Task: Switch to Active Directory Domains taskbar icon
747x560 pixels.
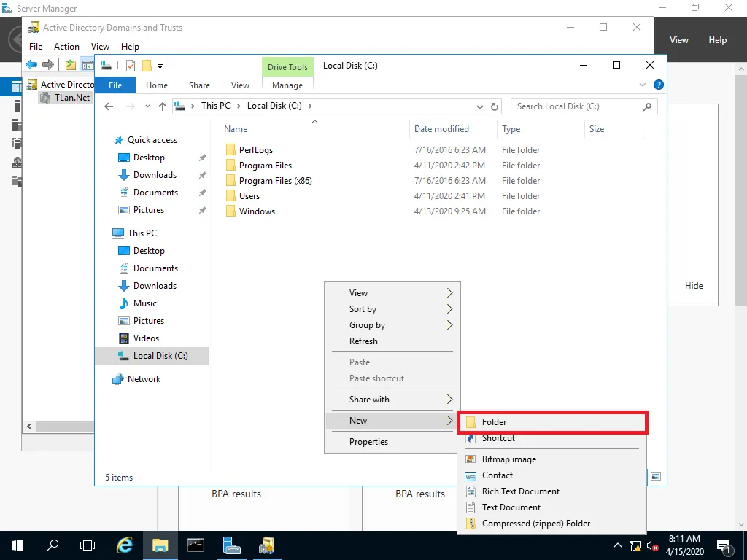Action: coord(266,545)
